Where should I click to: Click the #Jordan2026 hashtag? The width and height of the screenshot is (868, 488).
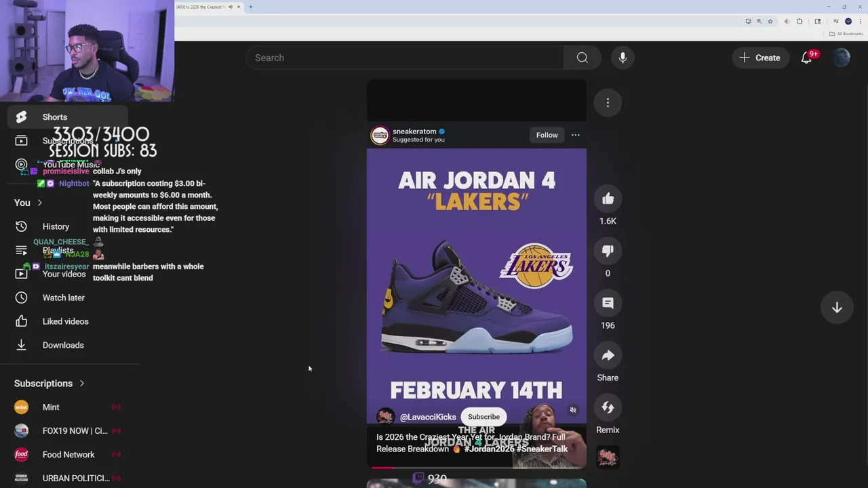(x=489, y=449)
